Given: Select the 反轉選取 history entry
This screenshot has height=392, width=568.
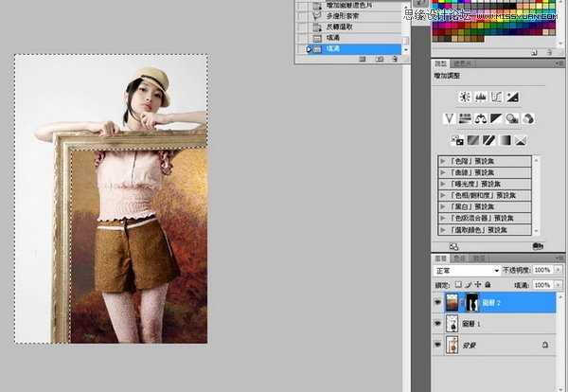Looking at the screenshot, I should click(x=342, y=27).
